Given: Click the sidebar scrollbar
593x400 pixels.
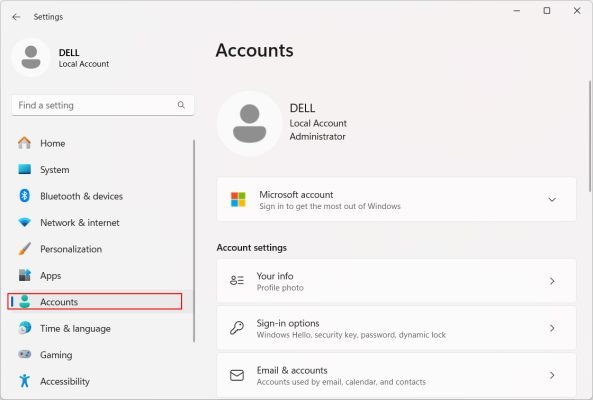Looking at the screenshot, I should [x=194, y=241].
